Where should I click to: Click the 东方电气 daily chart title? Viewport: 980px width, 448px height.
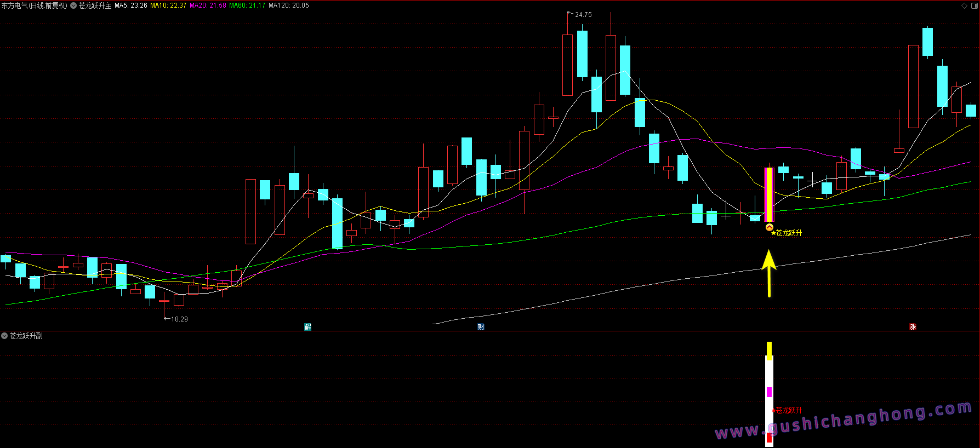click(34, 5)
